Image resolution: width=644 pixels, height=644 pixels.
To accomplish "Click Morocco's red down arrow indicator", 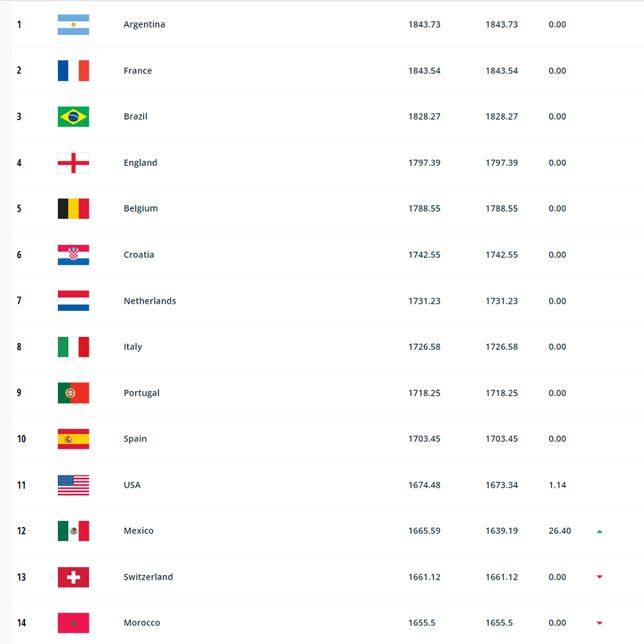I will (x=599, y=623).
